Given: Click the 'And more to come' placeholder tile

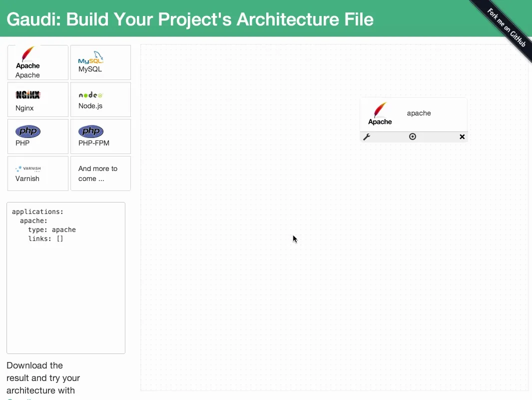Looking at the screenshot, I should [100, 173].
